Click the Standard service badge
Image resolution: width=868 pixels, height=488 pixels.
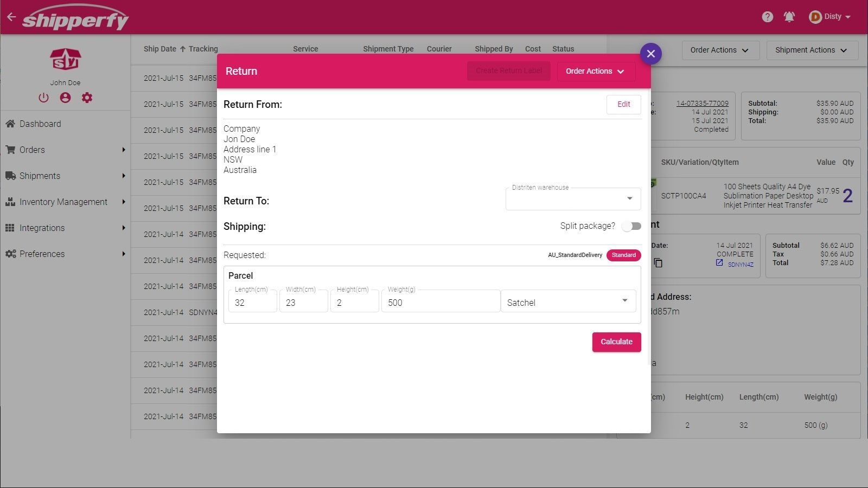(x=624, y=255)
